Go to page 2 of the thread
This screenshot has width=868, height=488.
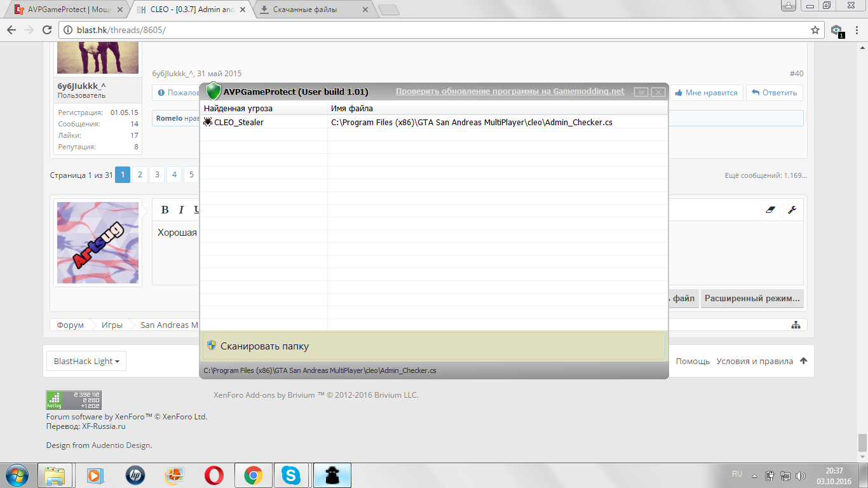click(140, 175)
